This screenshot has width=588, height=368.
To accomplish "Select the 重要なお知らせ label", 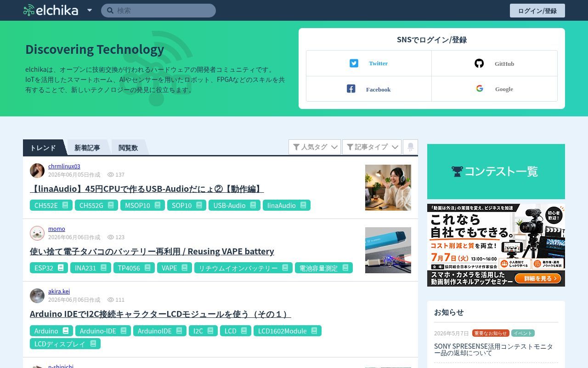I will [491, 333].
